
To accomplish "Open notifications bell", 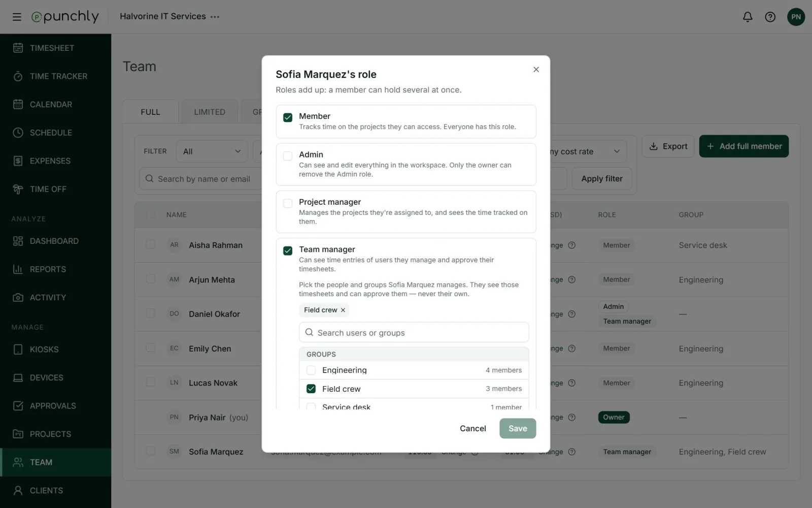I will pyautogui.click(x=748, y=17).
